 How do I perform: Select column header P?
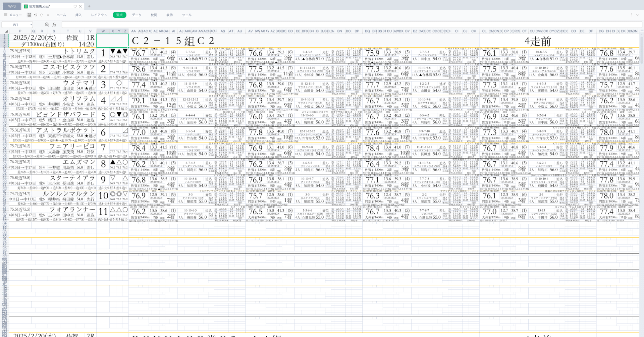[20, 31]
